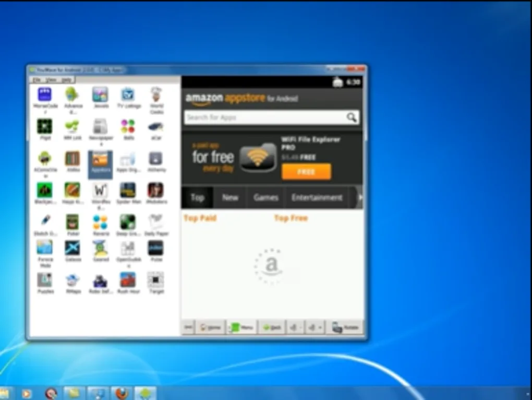
Task: Open the Galaxsis app icon
Action: (72, 248)
